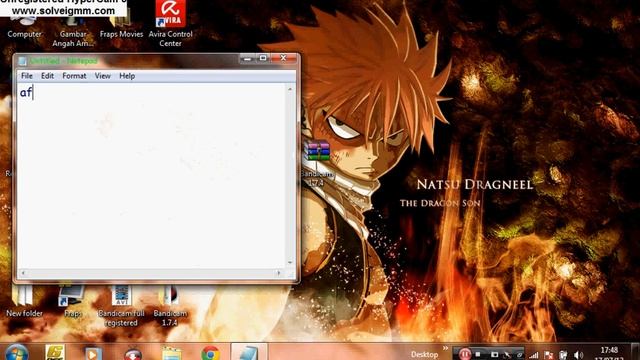Viewport: 640px width, 360px height.
Task: Open Windows Explorer from the taskbar
Action: point(171,353)
